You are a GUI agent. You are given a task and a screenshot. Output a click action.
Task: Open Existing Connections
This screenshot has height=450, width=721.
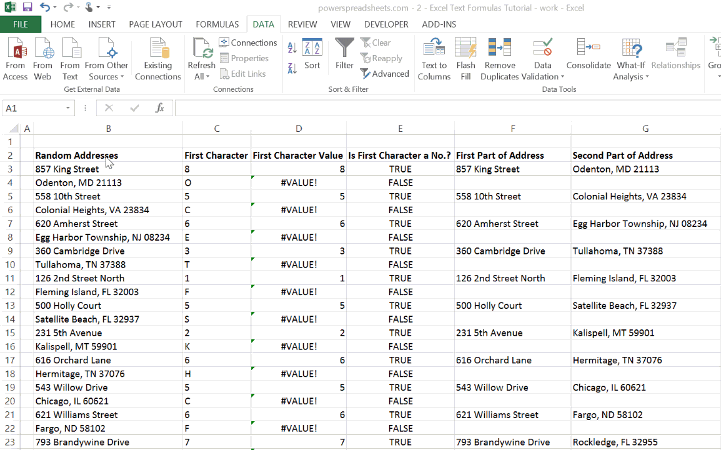click(x=158, y=60)
